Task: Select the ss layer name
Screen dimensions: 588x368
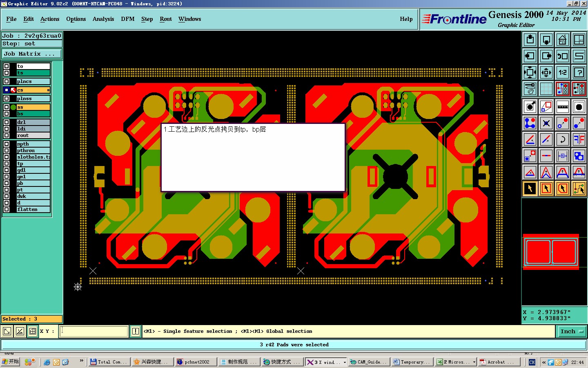Action: [x=33, y=107]
